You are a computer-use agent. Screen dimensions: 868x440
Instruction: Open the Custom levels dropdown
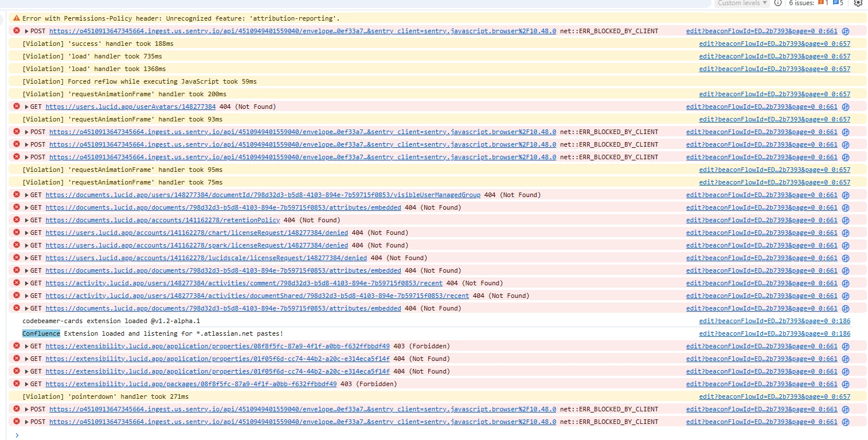tap(742, 3)
